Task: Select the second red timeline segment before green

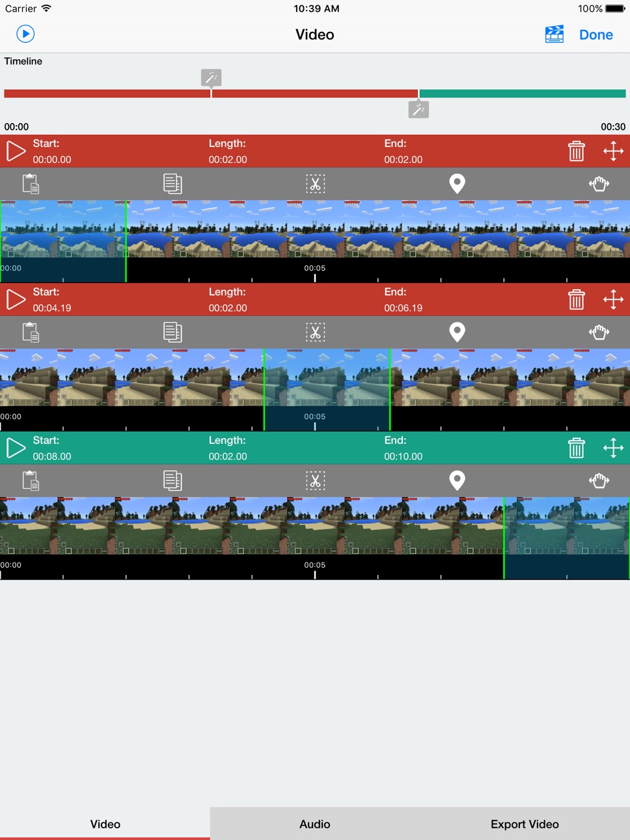Action: [315, 94]
